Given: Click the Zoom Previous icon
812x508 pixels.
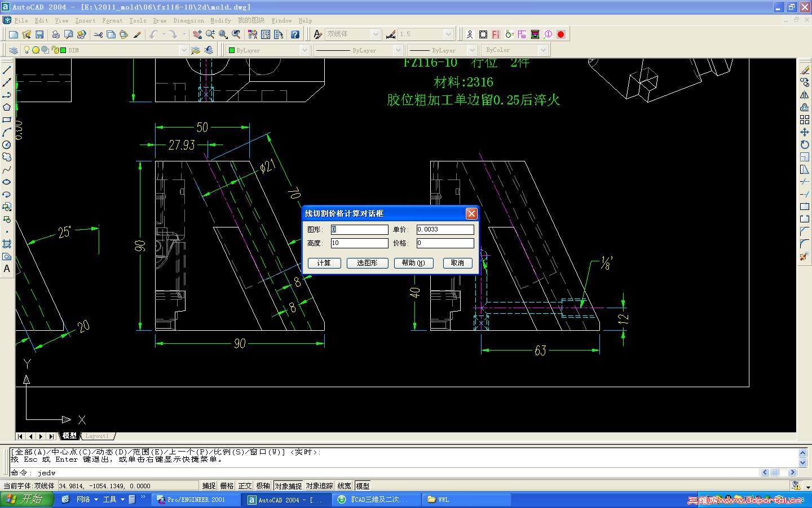Looking at the screenshot, I should pos(236,34).
